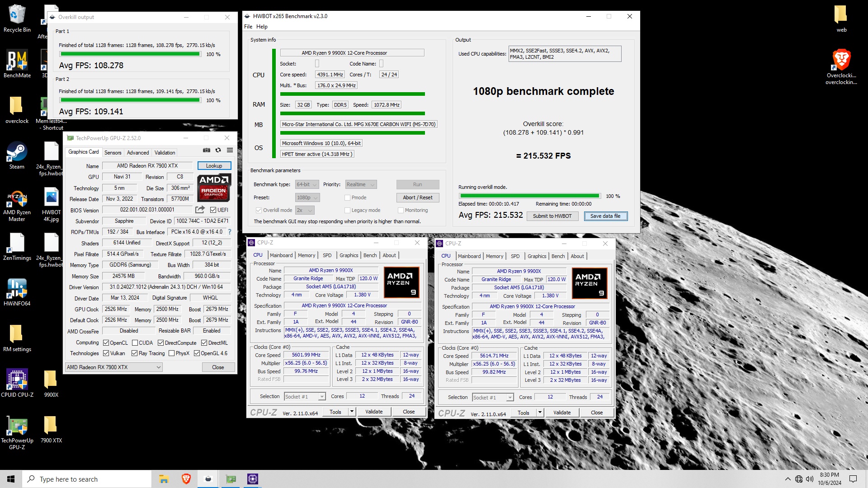Click the Lookup button in GPU-Z

pos(214,166)
